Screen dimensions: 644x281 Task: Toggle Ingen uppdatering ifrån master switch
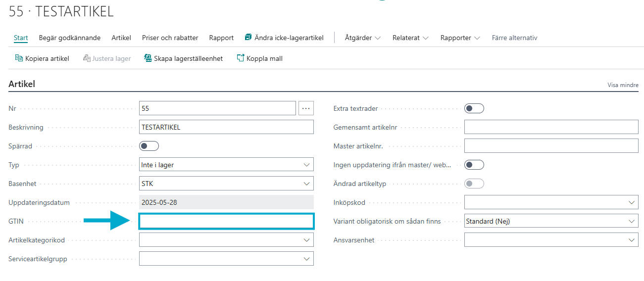pyautogui.click(x=474, y=165)
